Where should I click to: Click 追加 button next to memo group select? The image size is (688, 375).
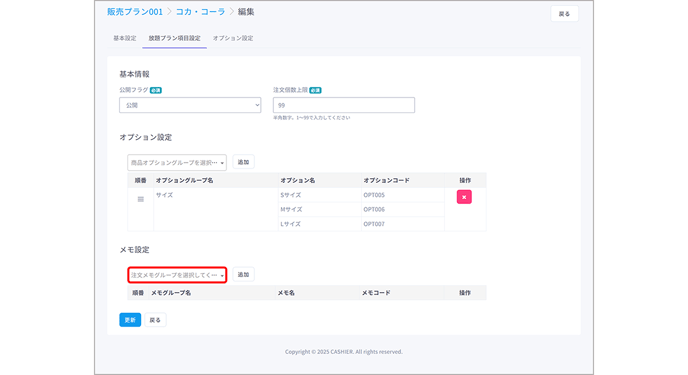click(243, 275)
